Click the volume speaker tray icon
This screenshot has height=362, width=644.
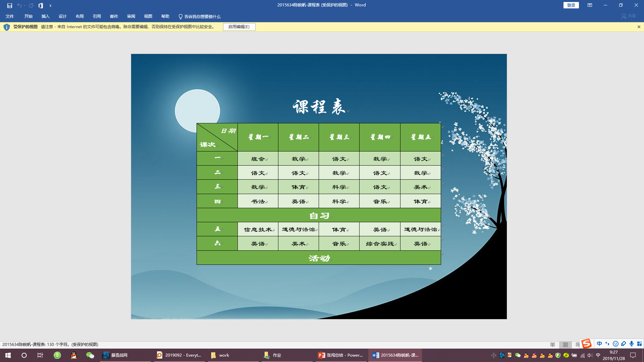590,355
